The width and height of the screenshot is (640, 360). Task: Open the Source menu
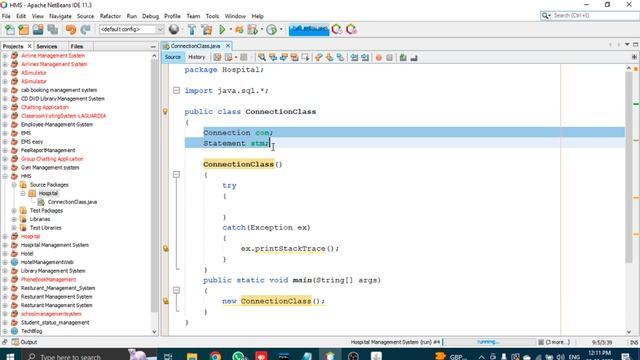pyautogui.click(x=85, y=16)
